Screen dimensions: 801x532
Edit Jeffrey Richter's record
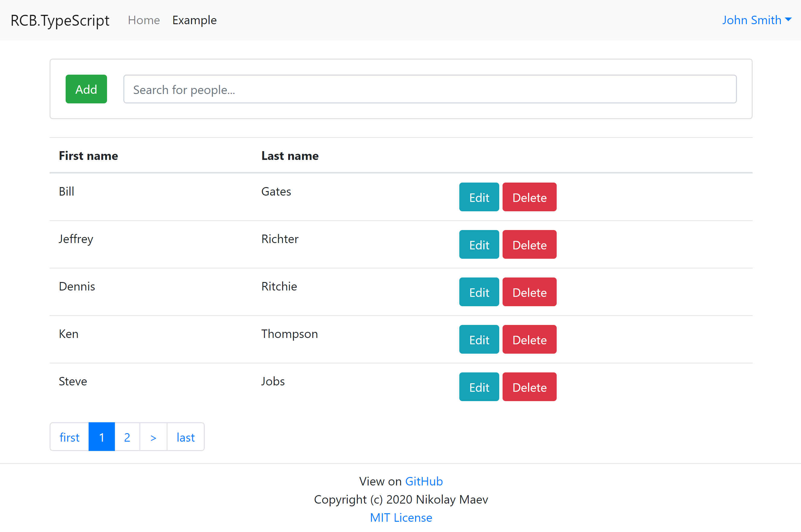pos(479,245)
